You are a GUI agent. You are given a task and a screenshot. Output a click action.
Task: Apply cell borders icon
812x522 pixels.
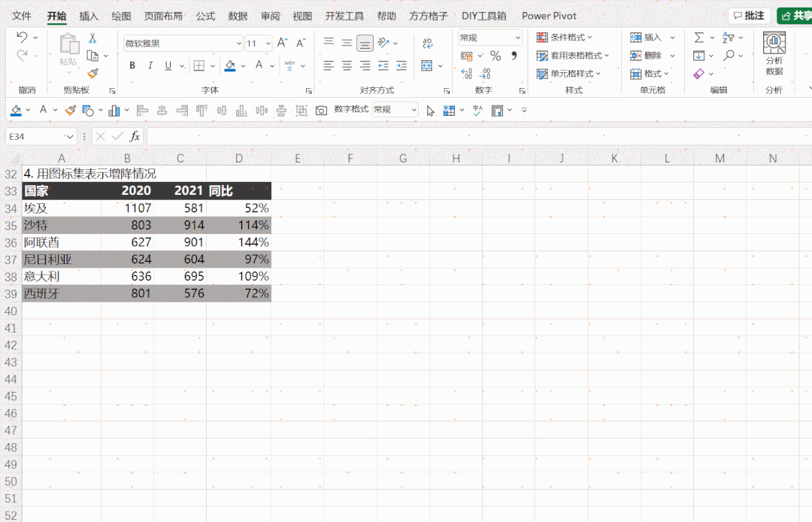198,65
